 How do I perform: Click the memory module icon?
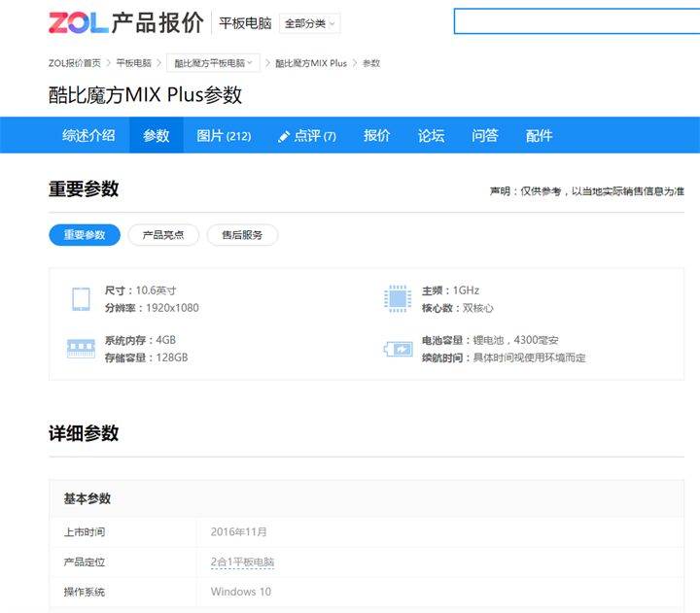pyautogui.click(x=81, y=349)
